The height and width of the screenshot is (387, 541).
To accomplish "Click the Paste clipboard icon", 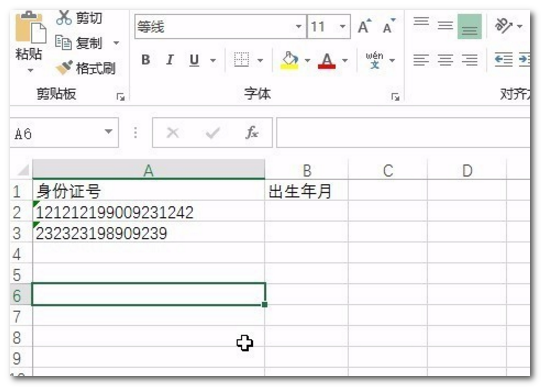I will click(30, 28).
